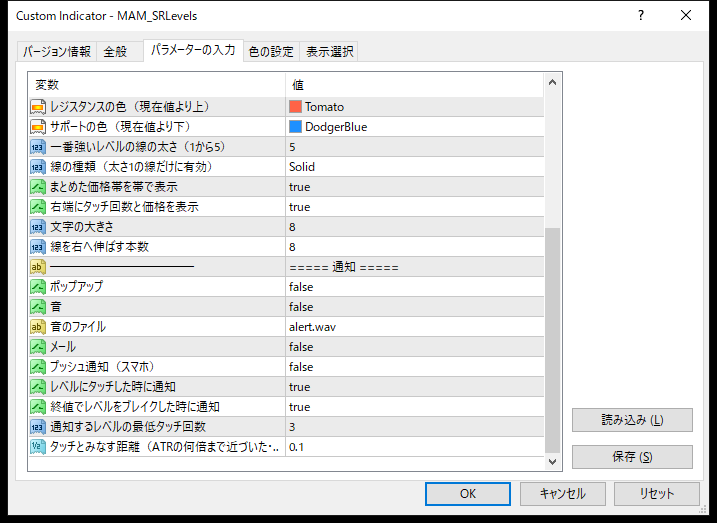Screen dimensions: 717x523
Task: Click value 5 for 一番強いレベルの線の太さ
Action: pyautogui.click(x=415, y=147)
